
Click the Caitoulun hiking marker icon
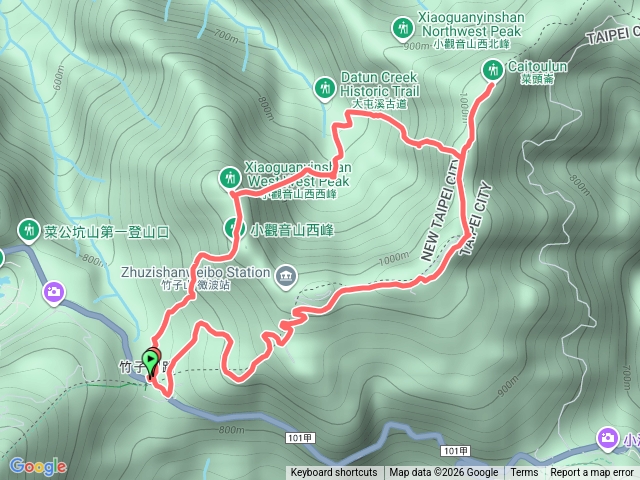coord(492,70)
